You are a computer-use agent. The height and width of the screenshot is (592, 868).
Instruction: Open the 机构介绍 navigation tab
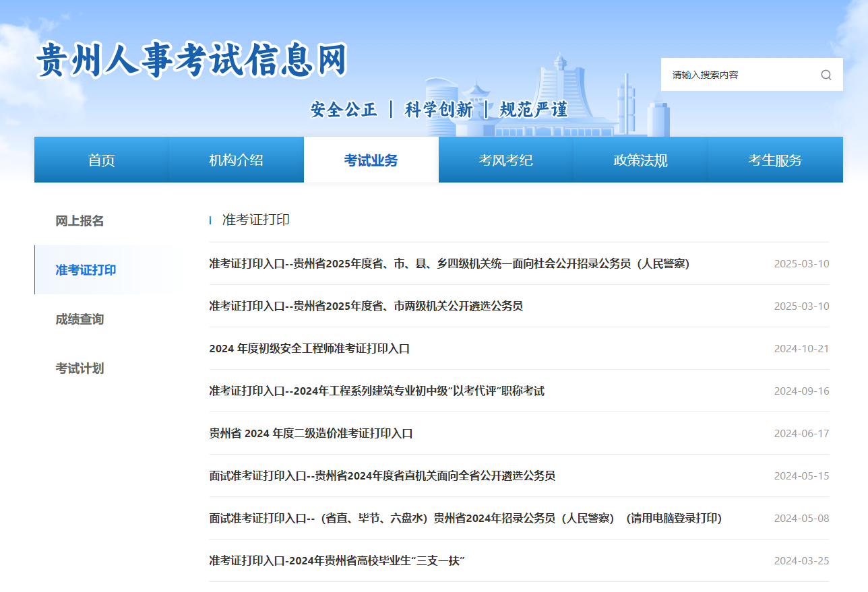pyautogui.click(x=236, y=160)
